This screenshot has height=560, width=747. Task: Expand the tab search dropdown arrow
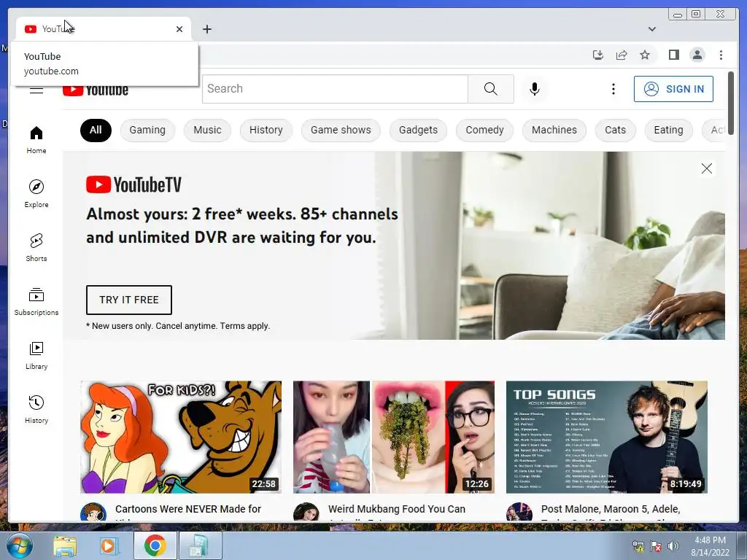(651, 29)
